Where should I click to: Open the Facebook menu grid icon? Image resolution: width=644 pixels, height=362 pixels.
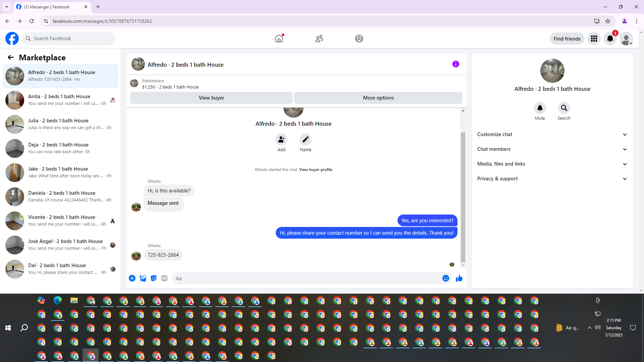(594, 39)
